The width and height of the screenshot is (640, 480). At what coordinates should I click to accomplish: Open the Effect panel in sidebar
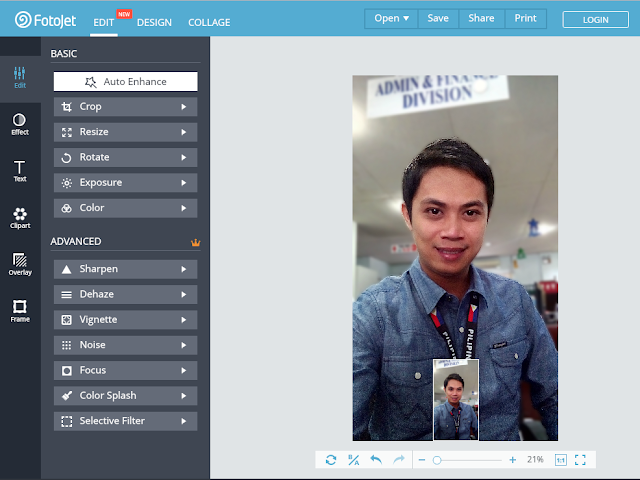tap(20, 124)
